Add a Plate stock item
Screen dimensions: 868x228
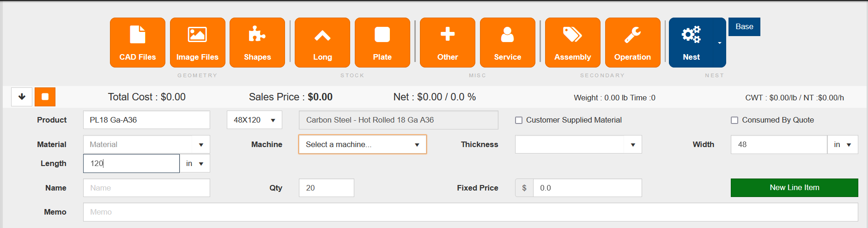382,43
